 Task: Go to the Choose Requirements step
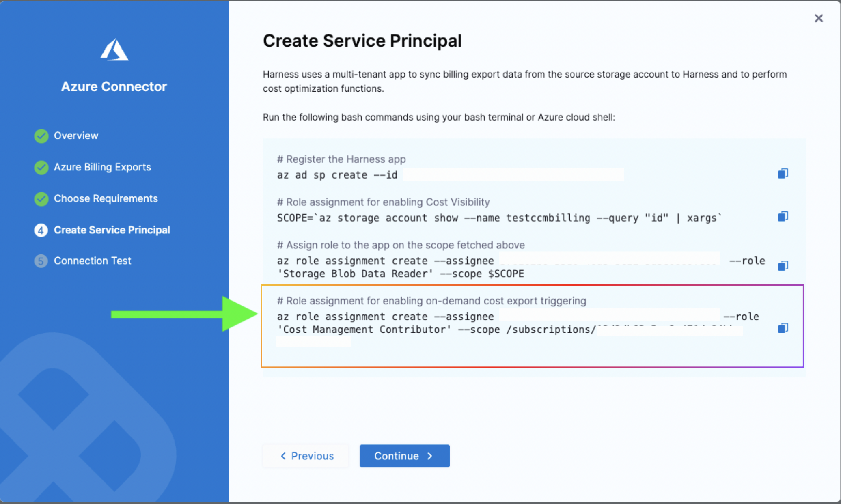point(106,198)
